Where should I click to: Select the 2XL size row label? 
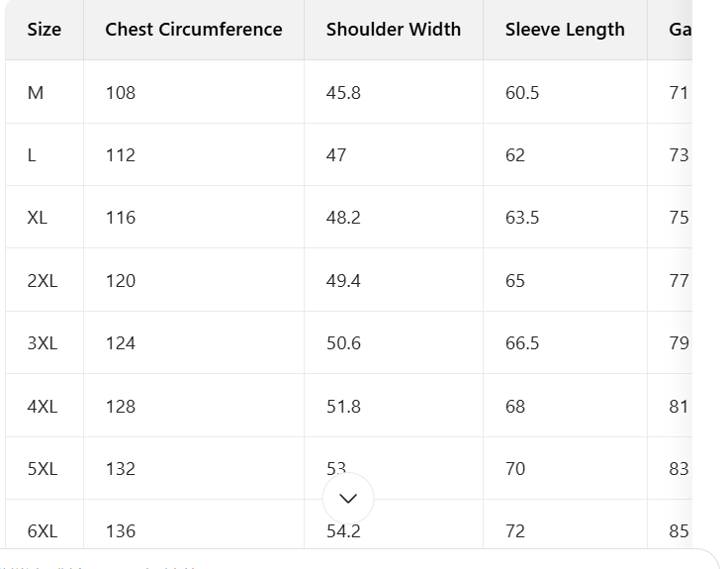[43, 281]
